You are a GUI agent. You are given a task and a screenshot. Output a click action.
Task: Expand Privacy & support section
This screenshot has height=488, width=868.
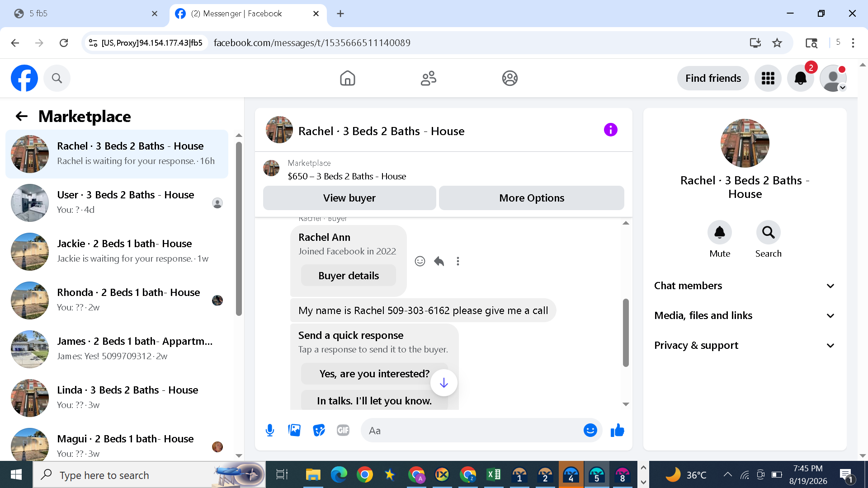745,345
